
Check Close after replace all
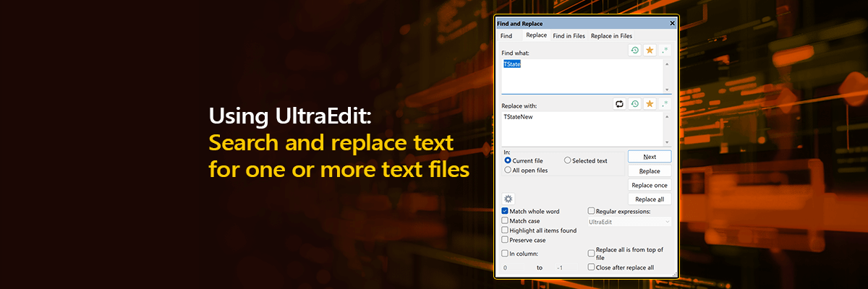[x=591, y=267]
